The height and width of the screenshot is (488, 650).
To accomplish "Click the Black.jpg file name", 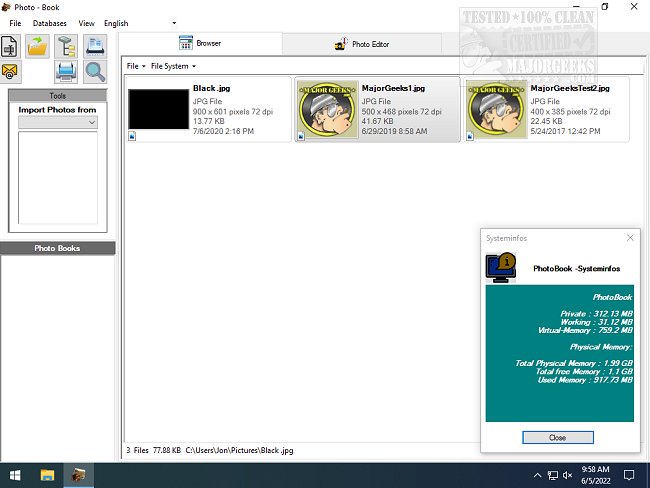I will (211, 88).
